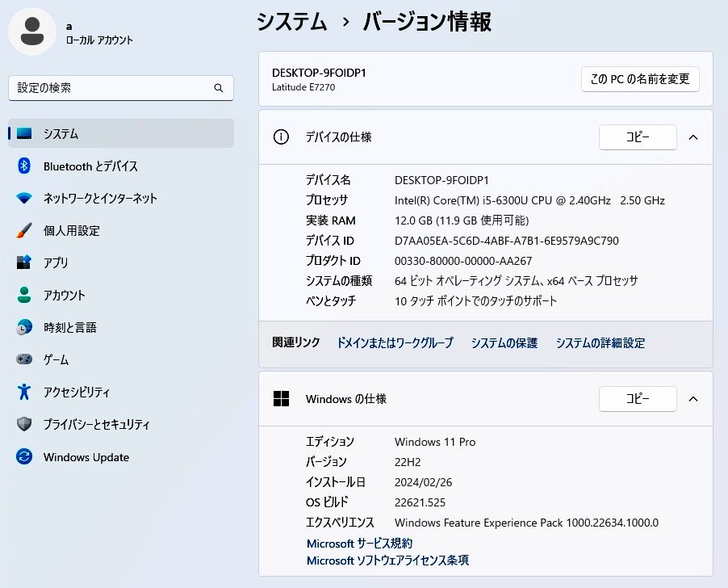Click the accessibility figure icon
Screen dimensions: 728x588
pos(24,392)
